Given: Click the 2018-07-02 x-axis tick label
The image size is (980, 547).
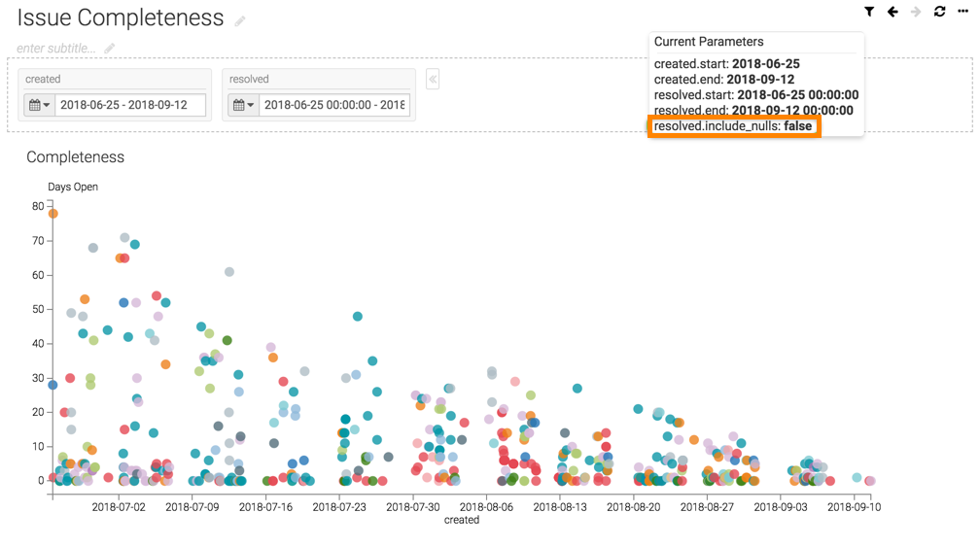Looking at the screenshot, I should pos(119,507).
